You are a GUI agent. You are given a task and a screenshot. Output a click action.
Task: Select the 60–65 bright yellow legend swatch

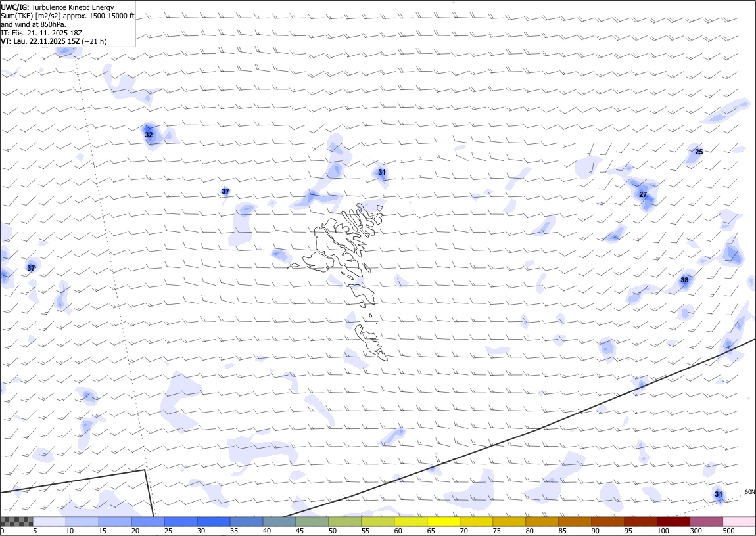[410, 522]
